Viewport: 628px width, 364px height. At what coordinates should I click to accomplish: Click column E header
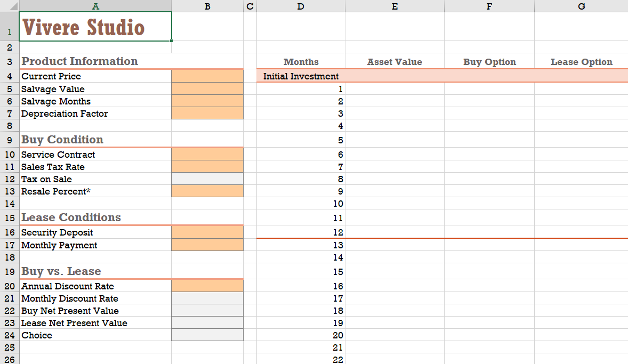(x=394, y=6)
